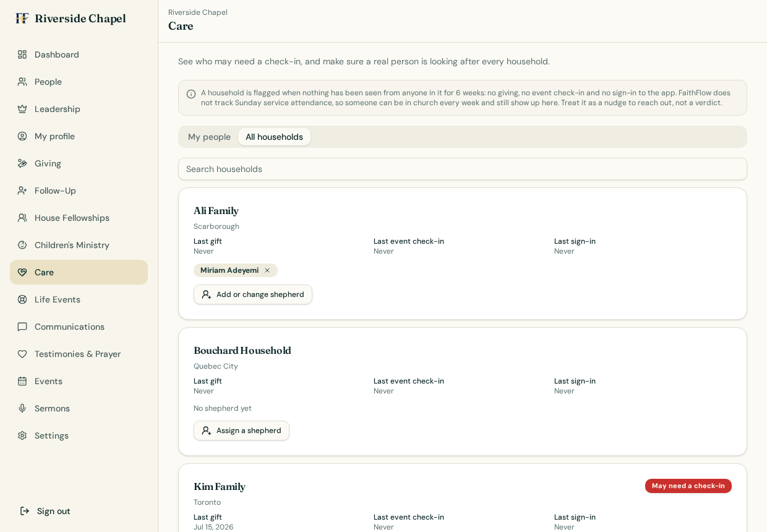Viewport: 767px width, 532px height.
Task: Remove Miriam Adeyemi shepherd with the x
Action: coord(267,270)
